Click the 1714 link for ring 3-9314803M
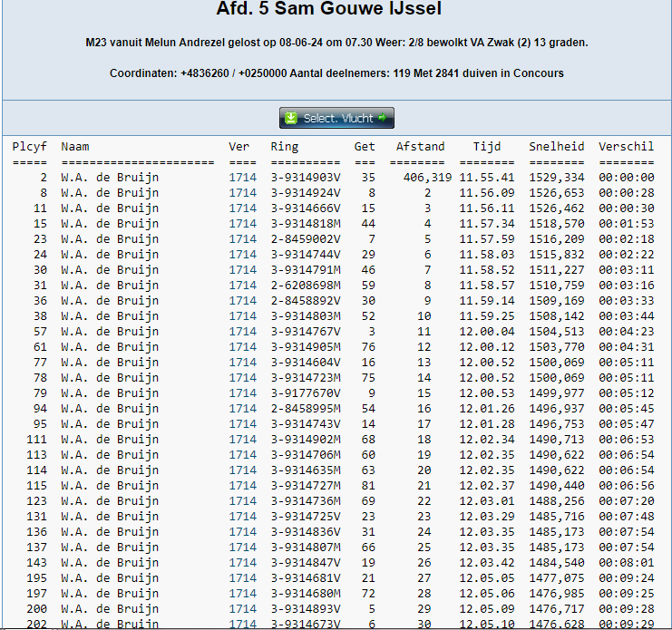Image resolution: width=672 pixels, height=630 pixels. point(242,316)
